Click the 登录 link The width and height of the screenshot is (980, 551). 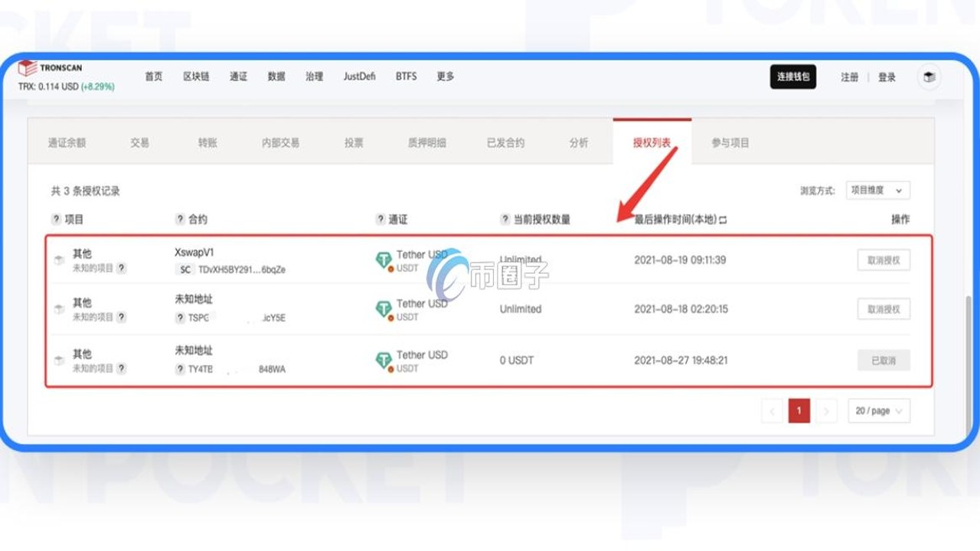click(887, 77)
